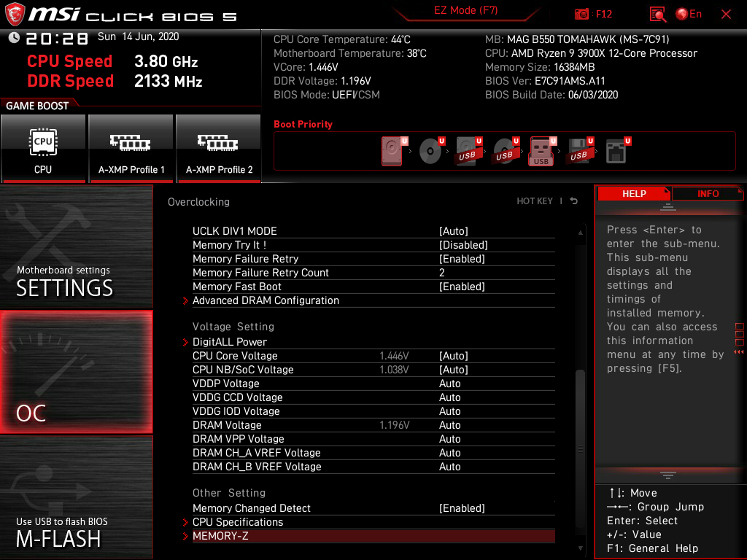Open the M-FLASH BIOS flashing section
This screenshot has width=747, height=560.
click(76, 497)
